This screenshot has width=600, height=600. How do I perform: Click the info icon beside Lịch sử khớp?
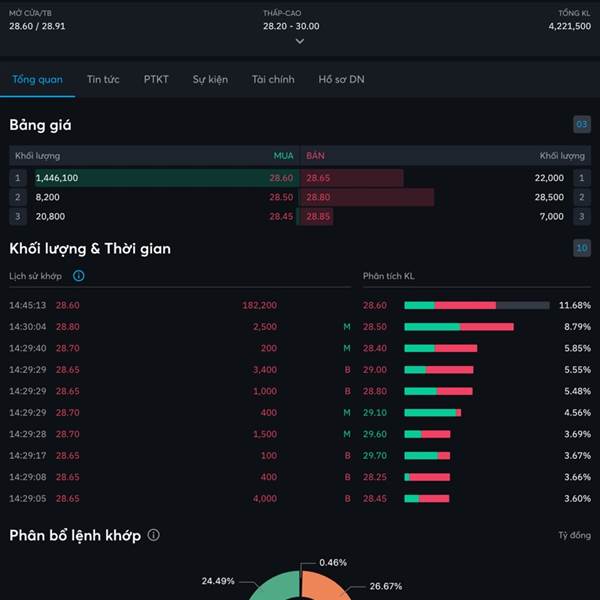pos(78,276)
